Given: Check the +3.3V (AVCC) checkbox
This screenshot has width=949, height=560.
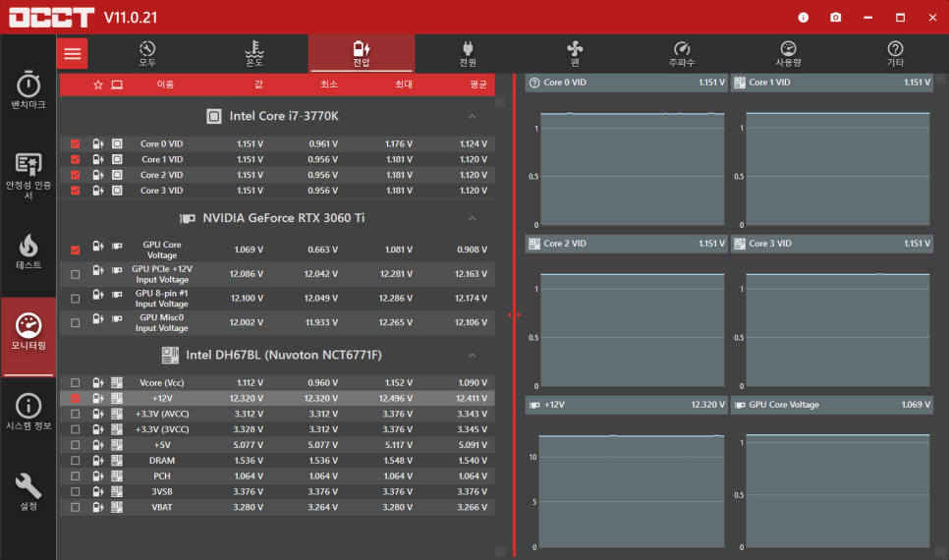Looking at the screenshot, I should pos(75,414).
